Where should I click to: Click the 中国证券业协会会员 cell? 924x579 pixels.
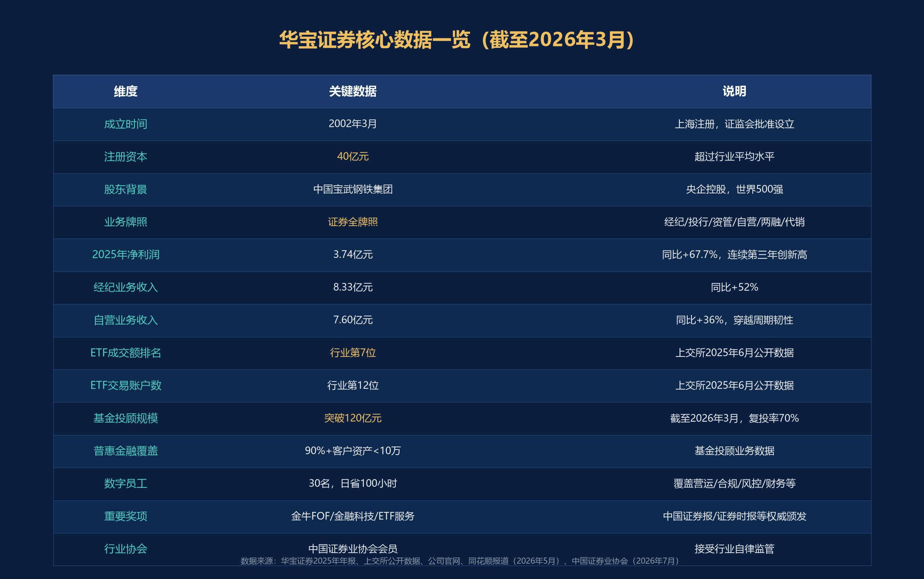coord(353,549)
